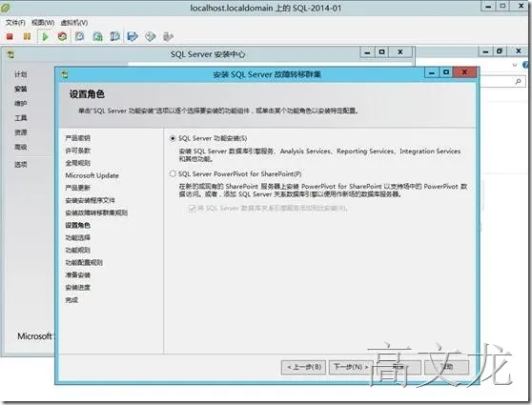The image size is (532, 405).
Task: Select 安装 in the Installation Center sidebar
Action: 21,89
